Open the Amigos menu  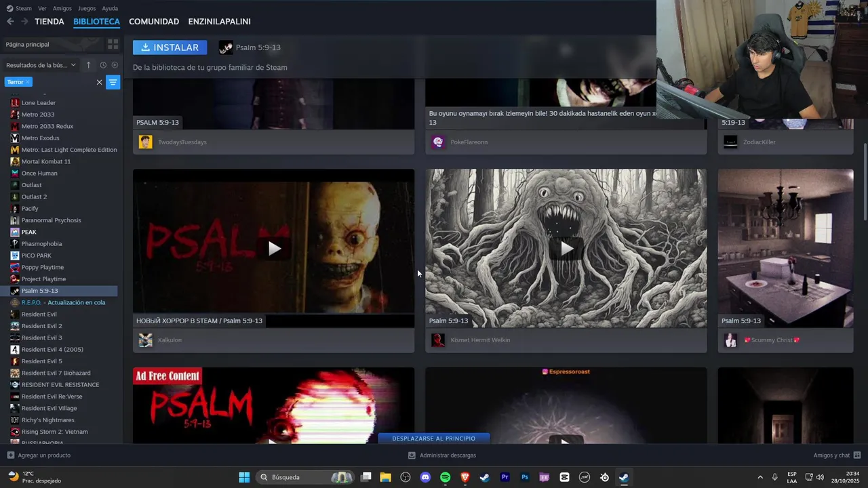[x=62, y=8]
